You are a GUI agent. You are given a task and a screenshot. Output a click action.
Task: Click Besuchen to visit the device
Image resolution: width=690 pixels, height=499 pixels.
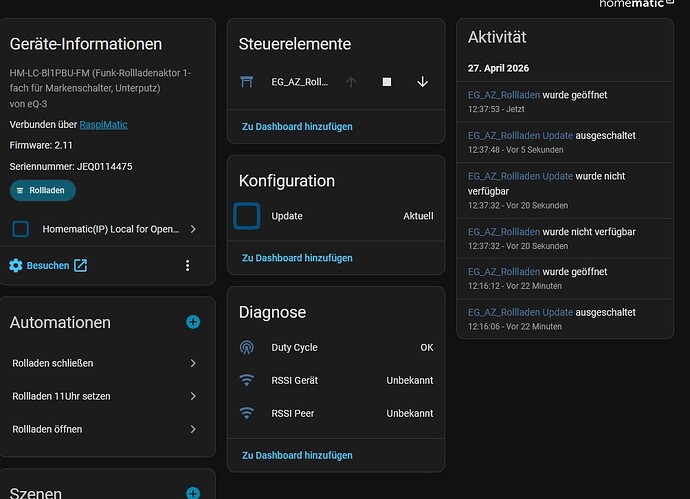pyautogui.click(x=48, y=265)
